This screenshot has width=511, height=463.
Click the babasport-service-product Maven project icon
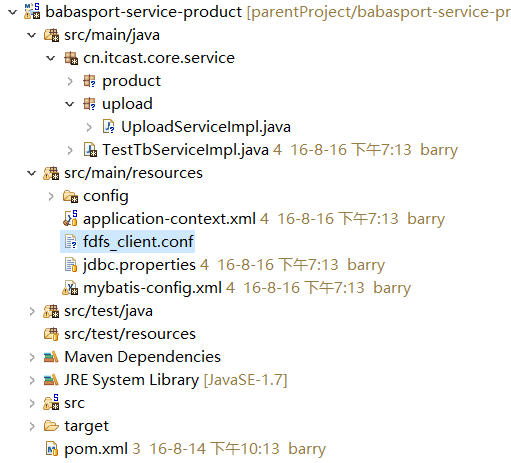pyautogui.click(x=32, y=11)
